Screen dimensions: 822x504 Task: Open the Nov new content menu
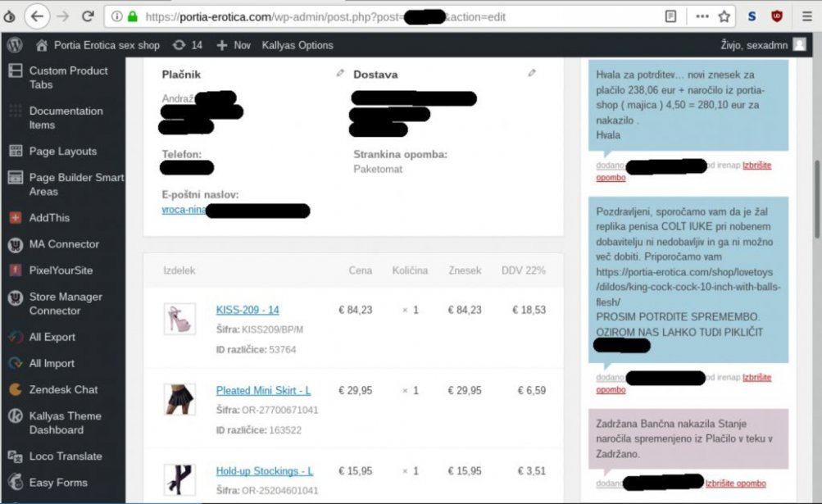coord(234,45)
